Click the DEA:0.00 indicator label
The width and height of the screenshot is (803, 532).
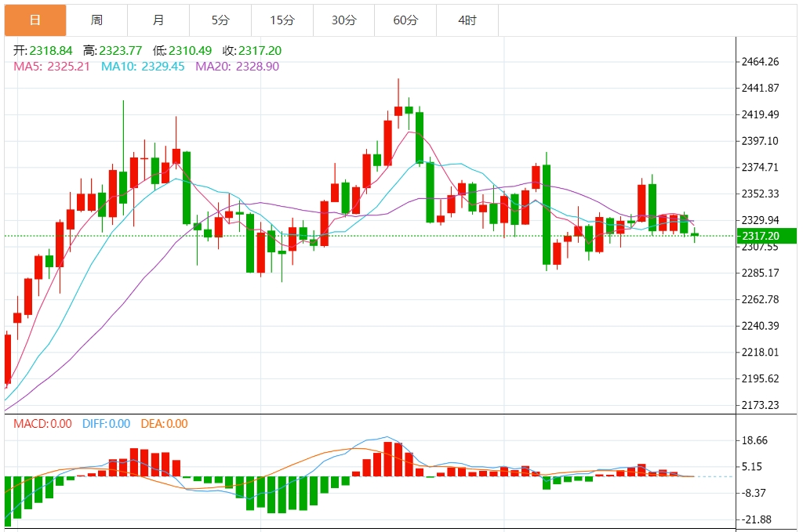(165, 424)
